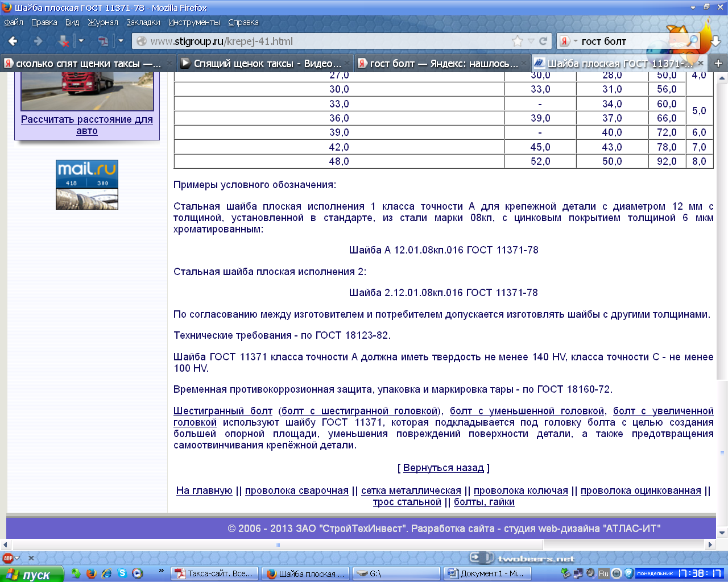This screenshot has width=728, height=582.
Task: Open dropdown beside the second red add-on icon
Action: click(x=121, y=41)
